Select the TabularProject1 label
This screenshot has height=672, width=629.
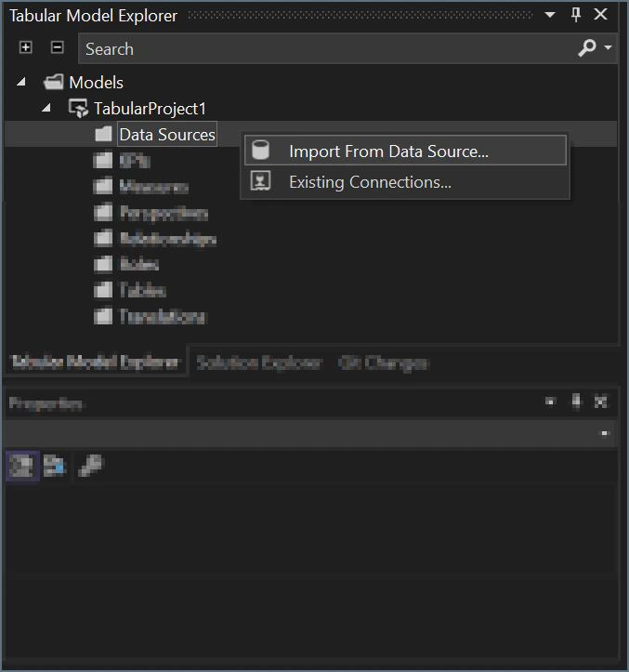[150, 109]
